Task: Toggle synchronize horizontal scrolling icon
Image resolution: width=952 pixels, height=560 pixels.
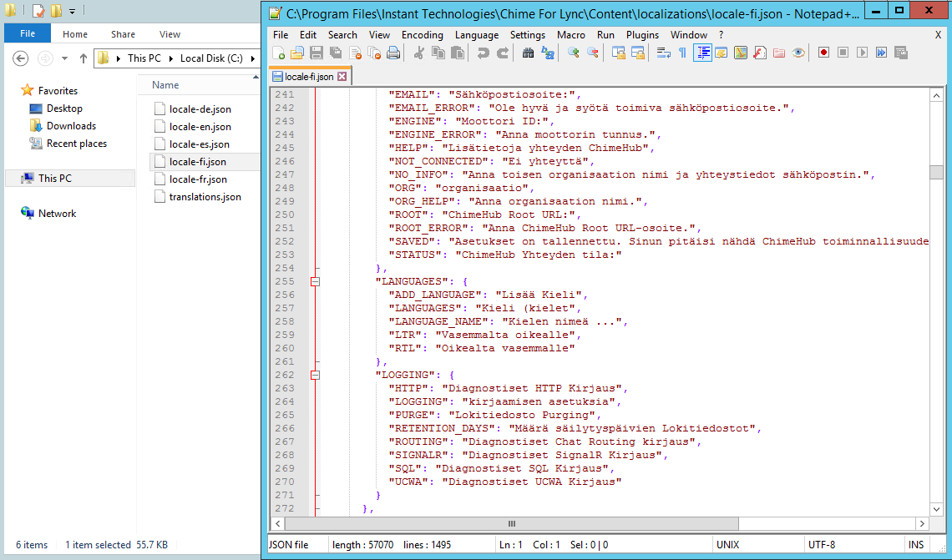Action: pyautogui.click(x=637, y=53)
